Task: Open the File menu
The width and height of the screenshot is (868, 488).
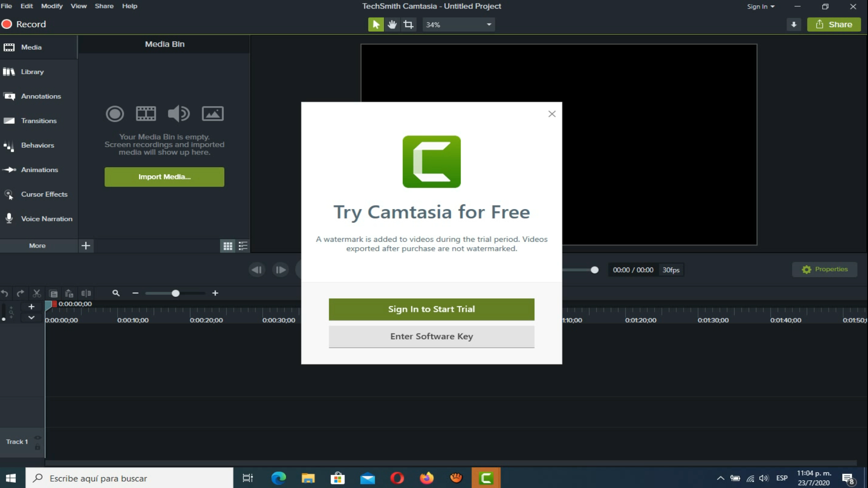Action: click(6, 6)
